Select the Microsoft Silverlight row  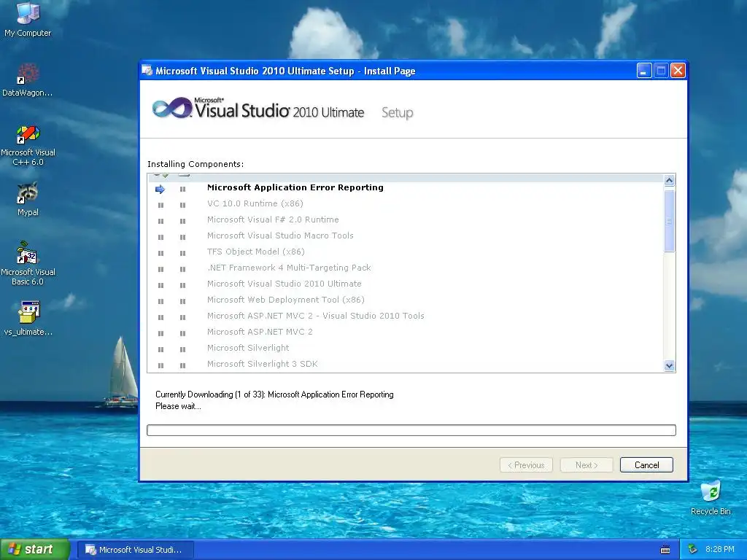(x=406, y=348)
